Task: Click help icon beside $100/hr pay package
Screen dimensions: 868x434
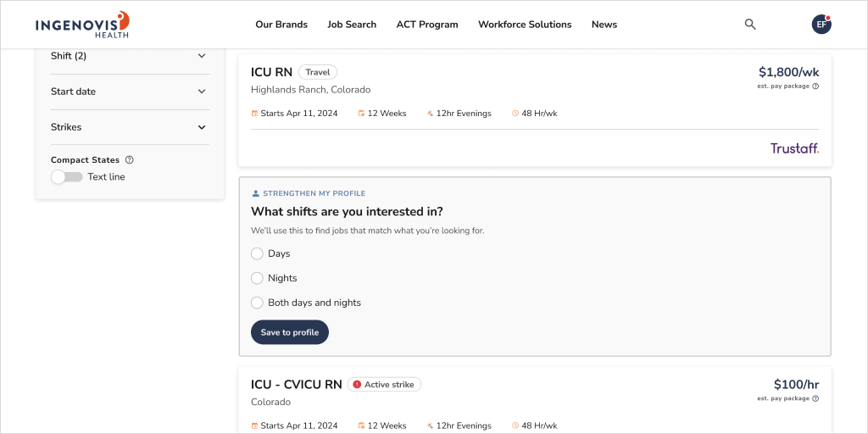Action: pos(815,398)
